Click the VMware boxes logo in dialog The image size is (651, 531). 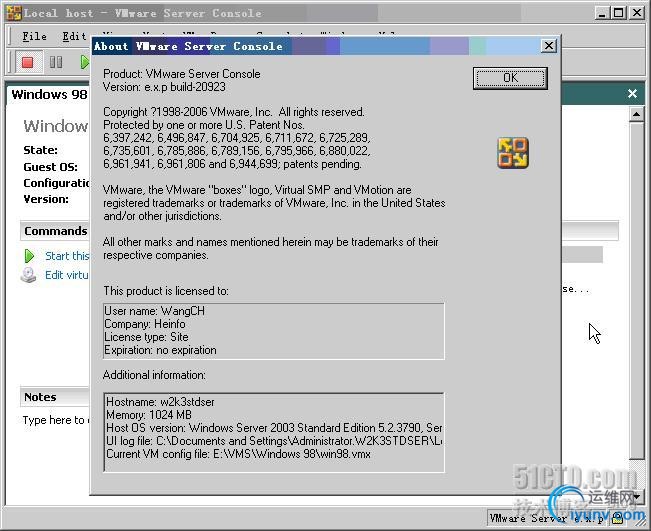[x=513, y=153]
